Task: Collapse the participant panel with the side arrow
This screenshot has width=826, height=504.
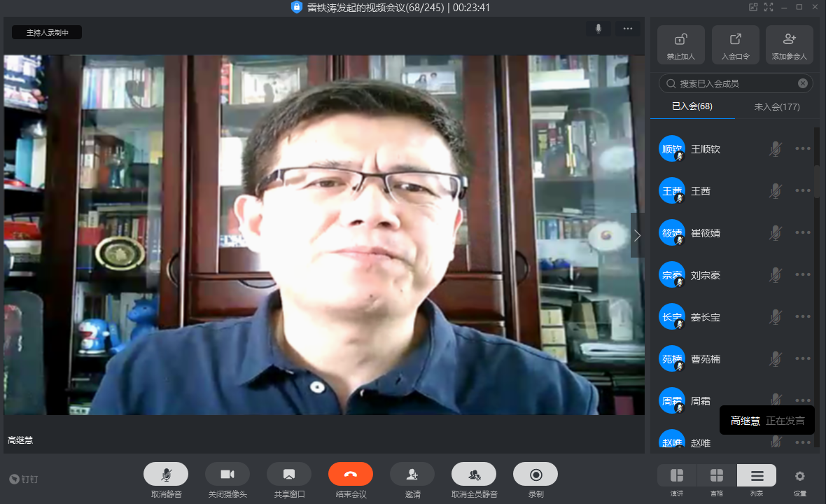Action: 637,235
